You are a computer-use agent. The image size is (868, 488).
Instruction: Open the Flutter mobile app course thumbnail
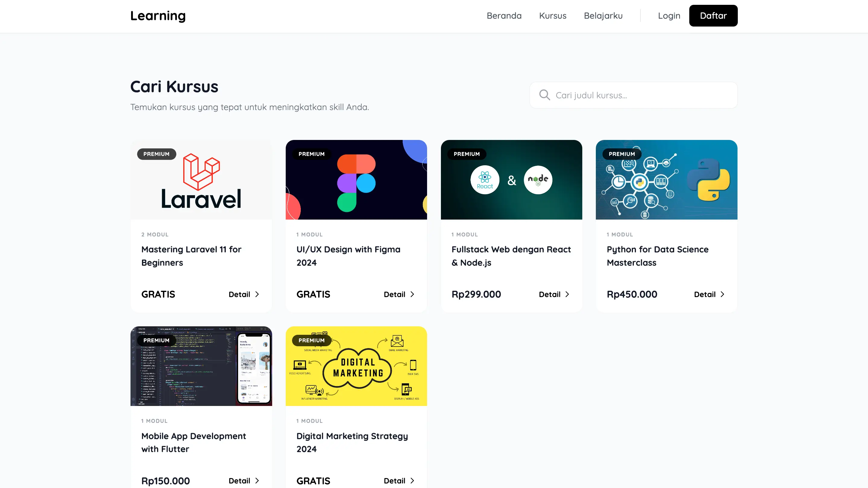click(201, 366)
